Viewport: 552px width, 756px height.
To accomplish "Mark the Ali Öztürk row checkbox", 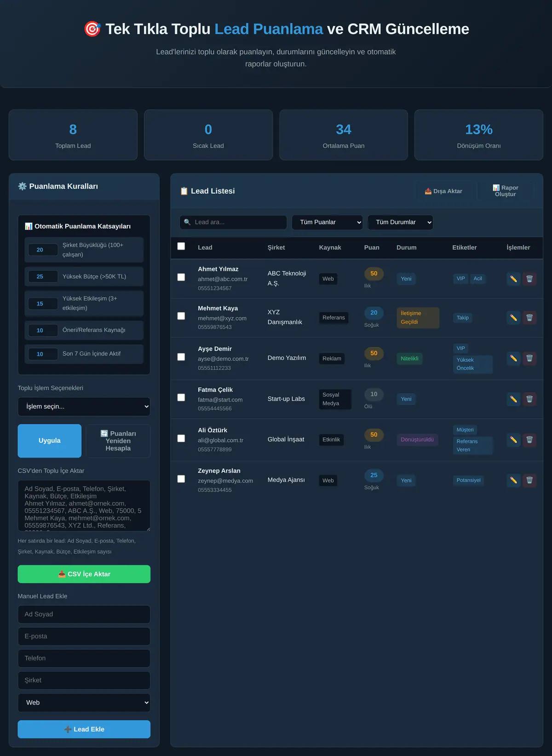I will coord(181,438).
